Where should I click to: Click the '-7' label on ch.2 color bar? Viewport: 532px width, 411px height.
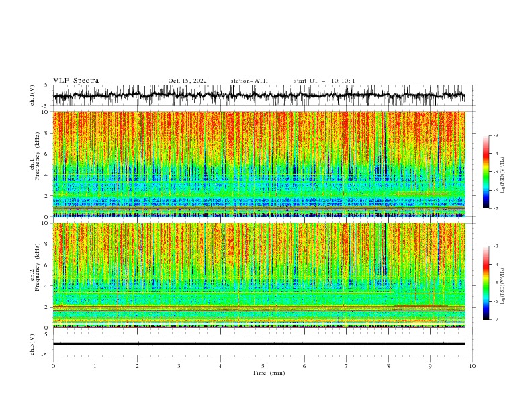click(x=495, y=319)
